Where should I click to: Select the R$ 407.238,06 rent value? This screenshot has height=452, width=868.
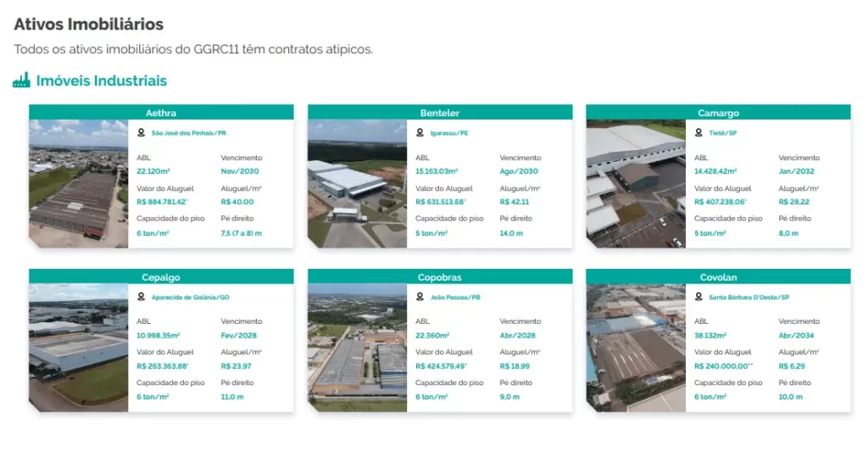[x=721, y=202]
